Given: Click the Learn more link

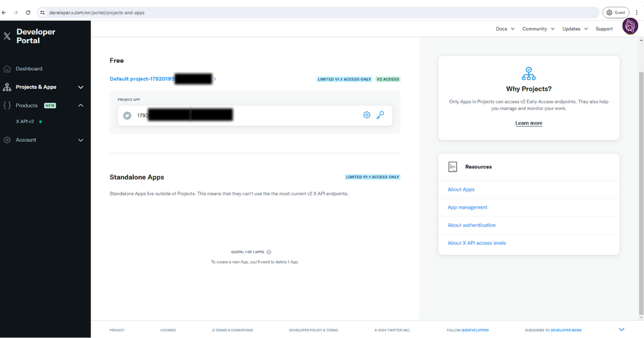Looking at the screenshot, I should [529, 123].
